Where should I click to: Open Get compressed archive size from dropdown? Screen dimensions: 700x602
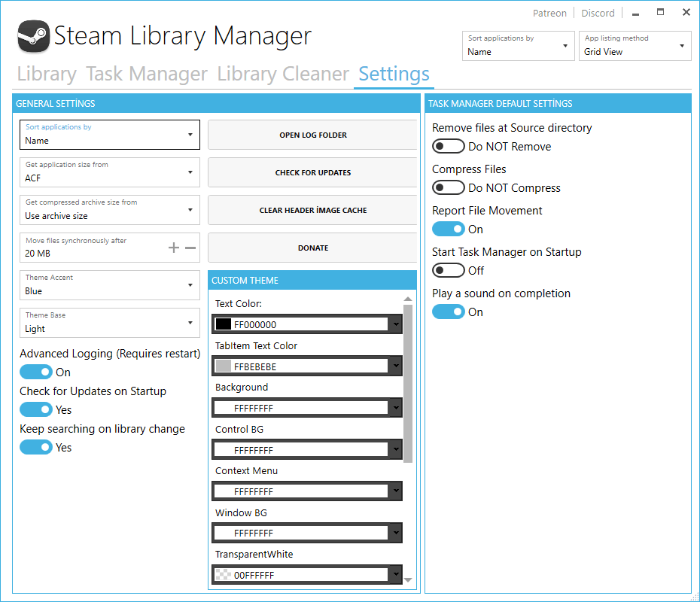[110, 210]
